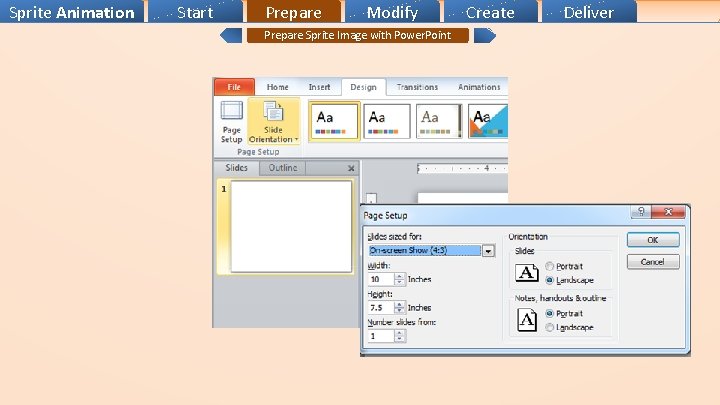Viewport: 720px width, 405px height.
Task: Switch to the Home ribbon tab
Action: click(x=277, y=87)
